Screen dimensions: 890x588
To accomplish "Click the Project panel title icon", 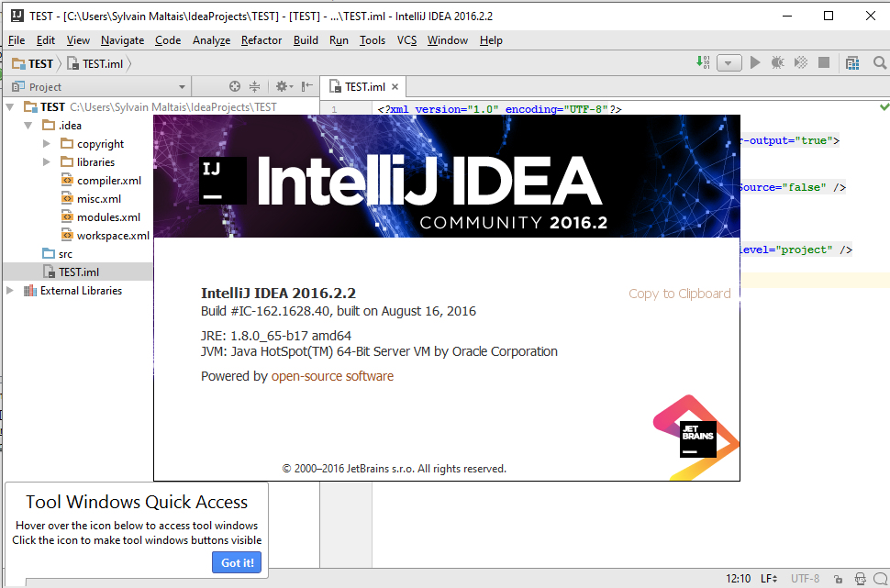I will [18, 86].
